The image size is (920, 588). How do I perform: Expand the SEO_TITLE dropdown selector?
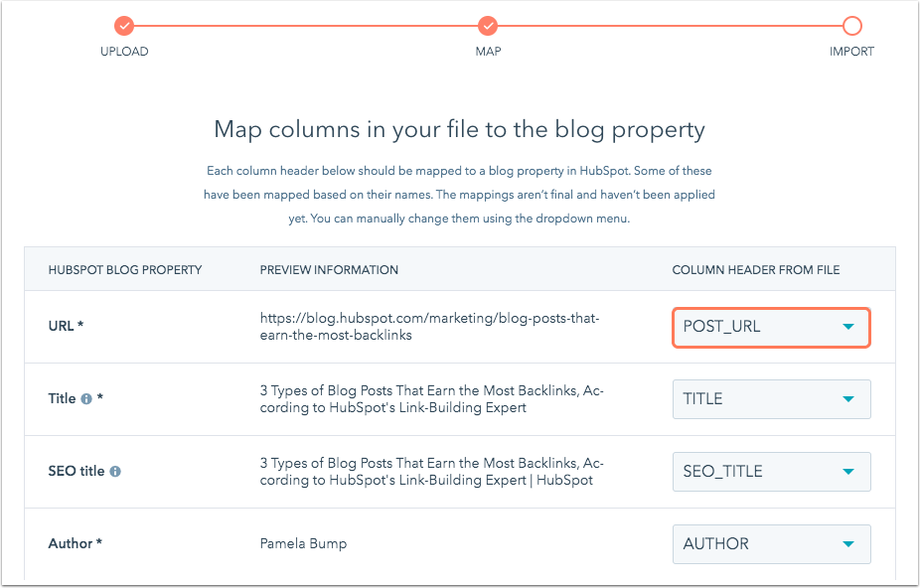coord(771,471)
